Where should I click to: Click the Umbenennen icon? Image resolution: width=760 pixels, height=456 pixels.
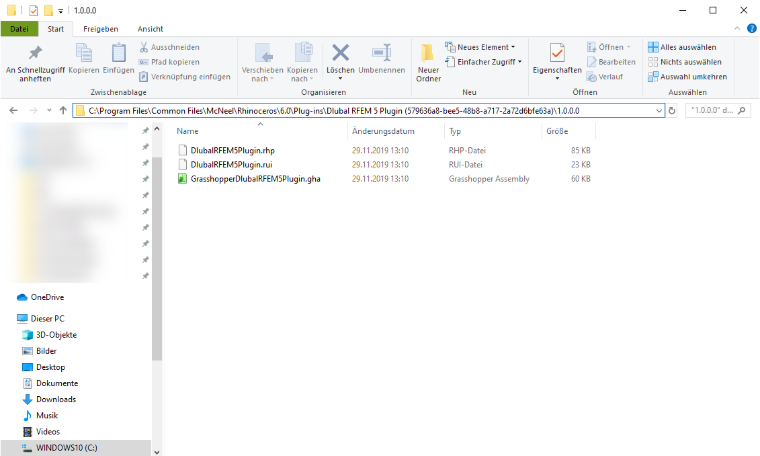381,52
